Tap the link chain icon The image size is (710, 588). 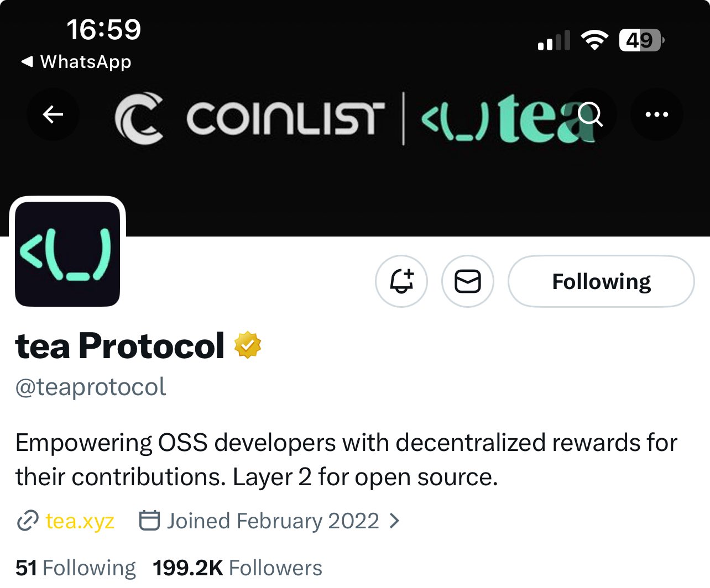(x=27, y=521)
